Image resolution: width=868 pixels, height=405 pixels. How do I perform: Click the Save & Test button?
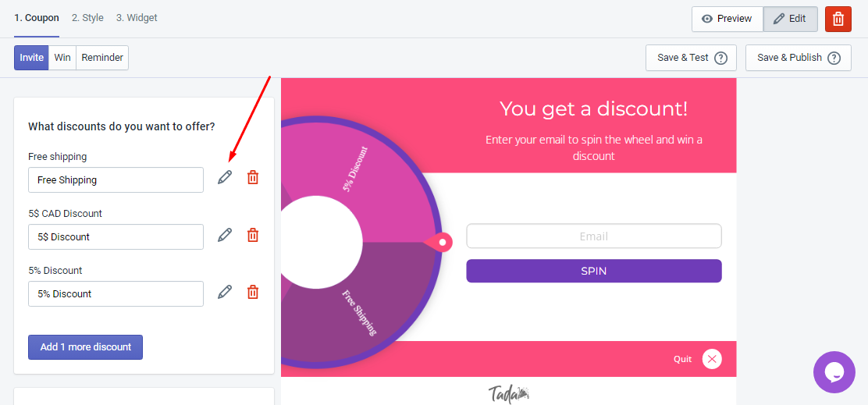691,58
